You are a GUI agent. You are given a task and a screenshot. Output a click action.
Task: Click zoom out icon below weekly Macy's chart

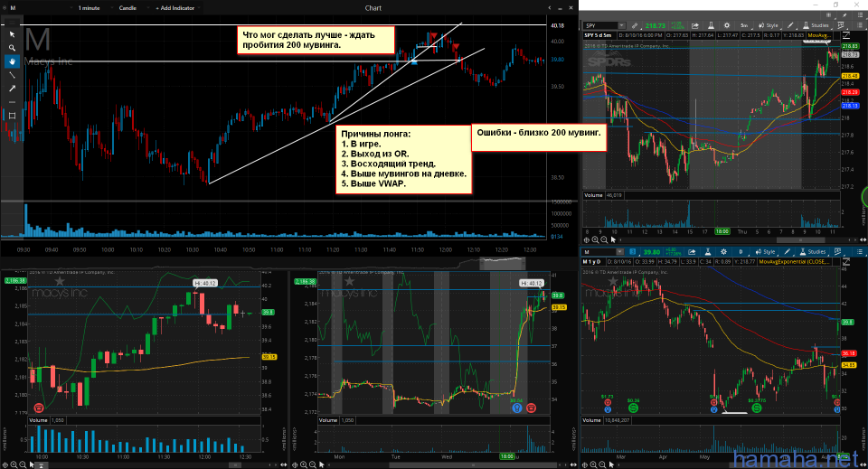313,465
